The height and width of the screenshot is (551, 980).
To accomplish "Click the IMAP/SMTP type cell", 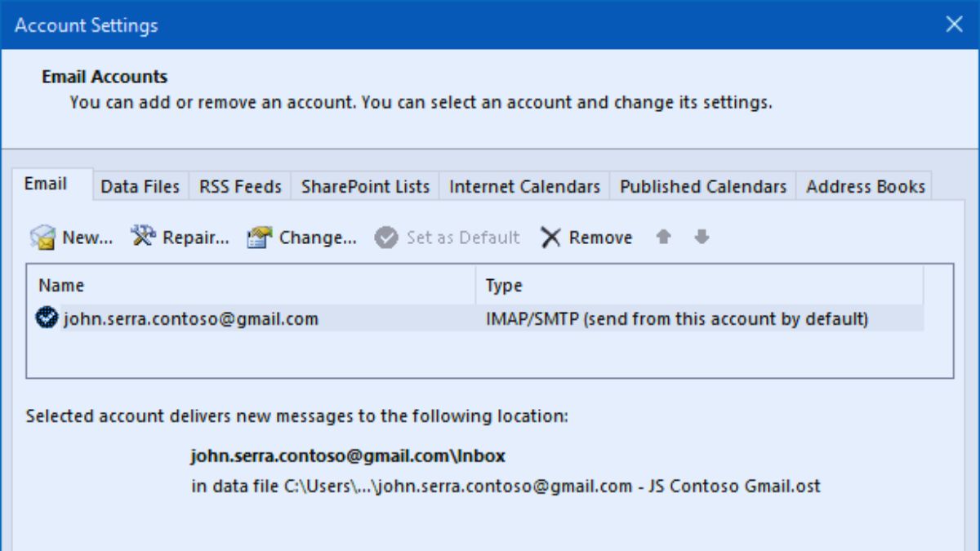I will 676,318.
